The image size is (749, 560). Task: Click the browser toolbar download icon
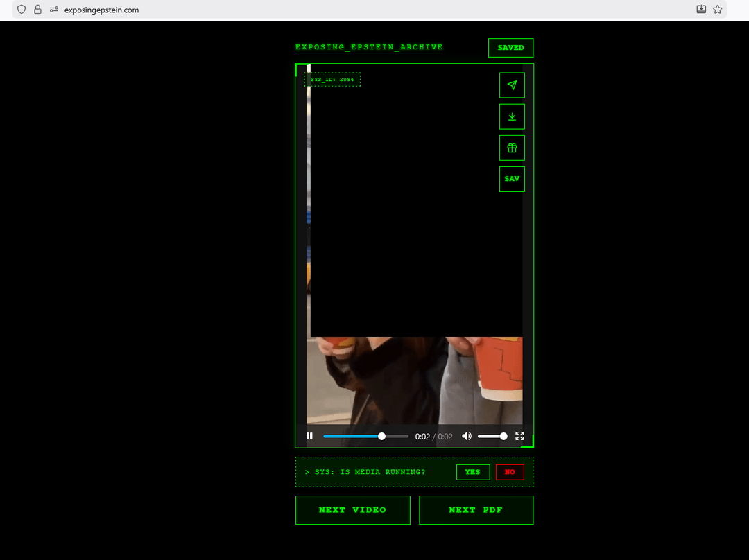(x=701, y=10)
